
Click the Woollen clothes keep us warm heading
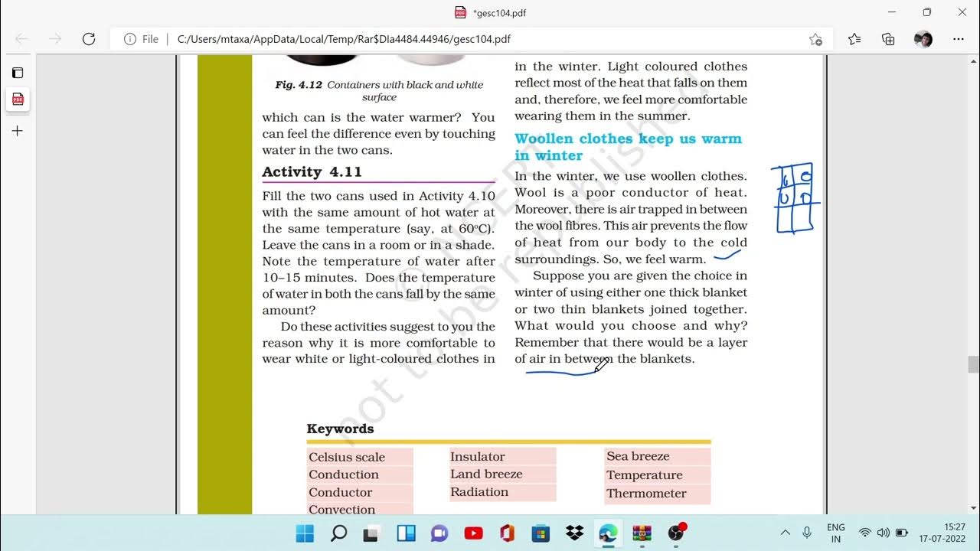628,147
